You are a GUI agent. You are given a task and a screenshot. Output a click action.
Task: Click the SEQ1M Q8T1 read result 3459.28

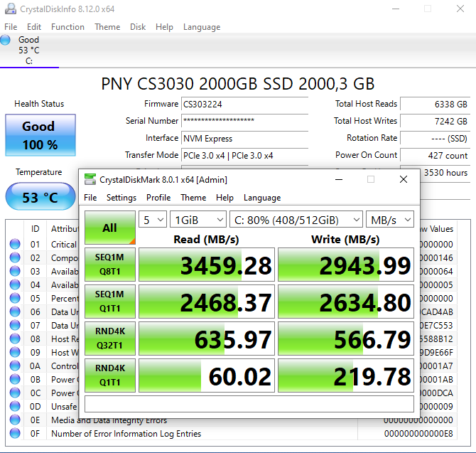click(207, 265)
